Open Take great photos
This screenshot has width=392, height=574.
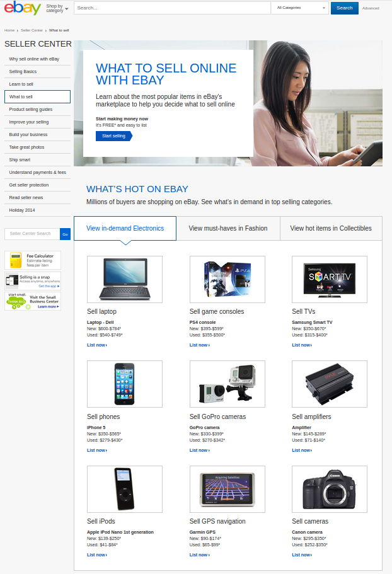pyautogui.click(x=26, y=147)
